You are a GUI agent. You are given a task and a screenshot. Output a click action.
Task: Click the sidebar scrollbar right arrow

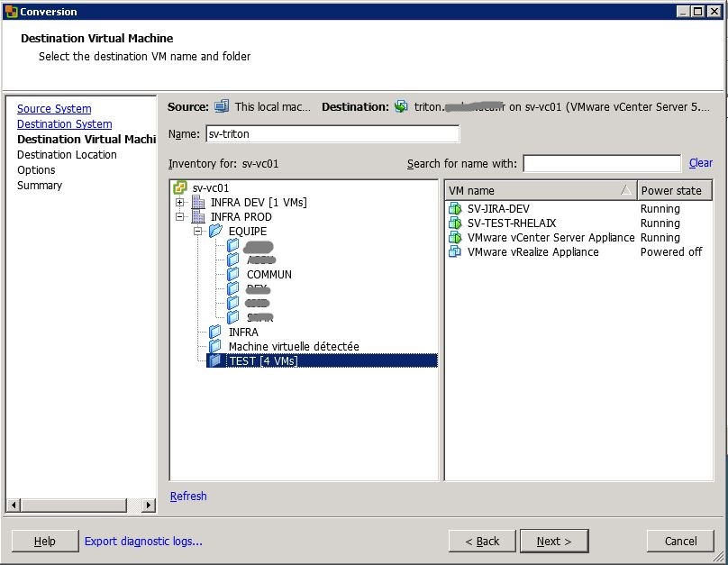point(148,505)
